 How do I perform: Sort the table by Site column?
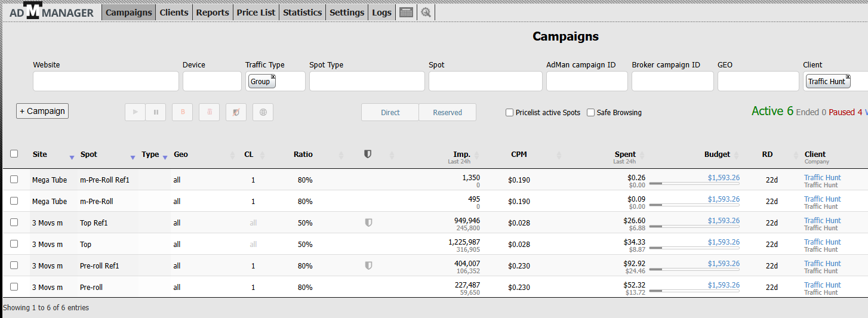72,157
